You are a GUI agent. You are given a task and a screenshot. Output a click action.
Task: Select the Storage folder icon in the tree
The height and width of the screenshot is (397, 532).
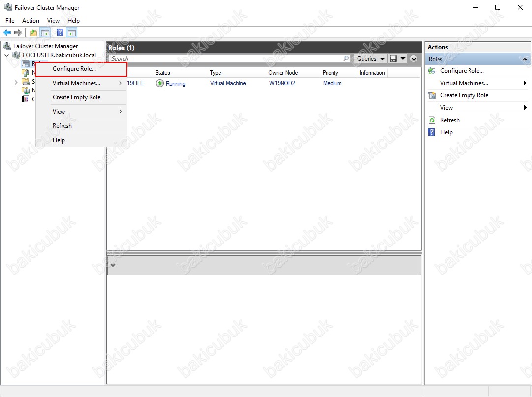coord(26,82)
